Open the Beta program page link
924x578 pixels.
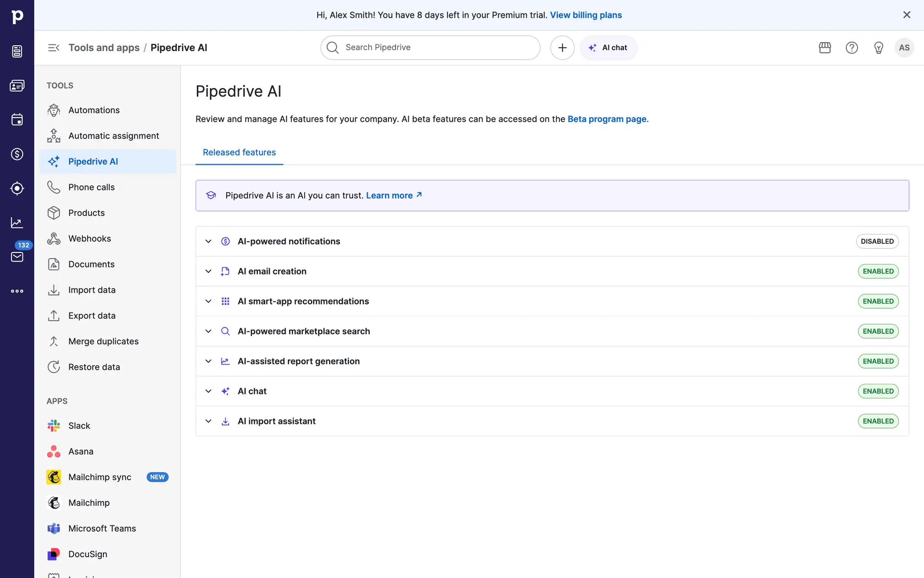pyautogui.click(x=607, y=119)
